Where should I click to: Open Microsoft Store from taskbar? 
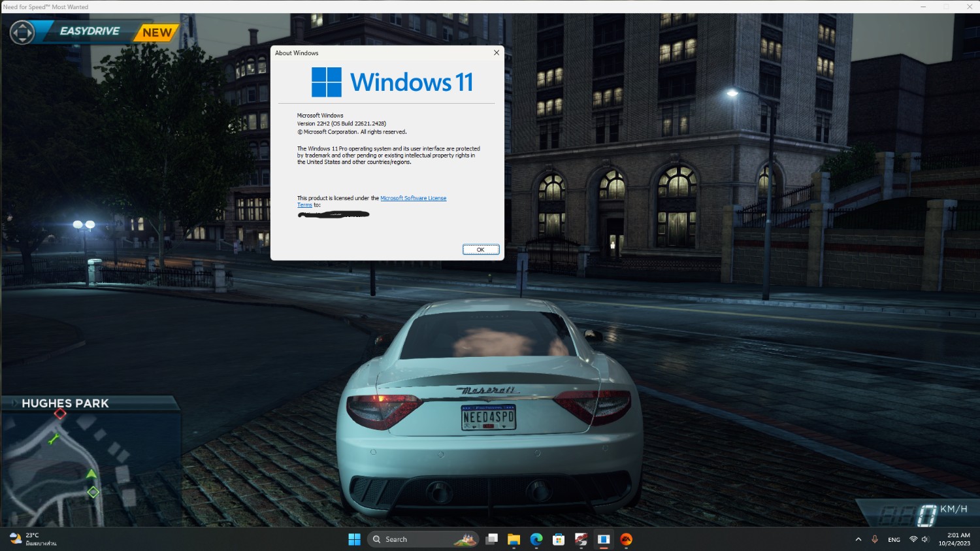(x=559, y=539)
